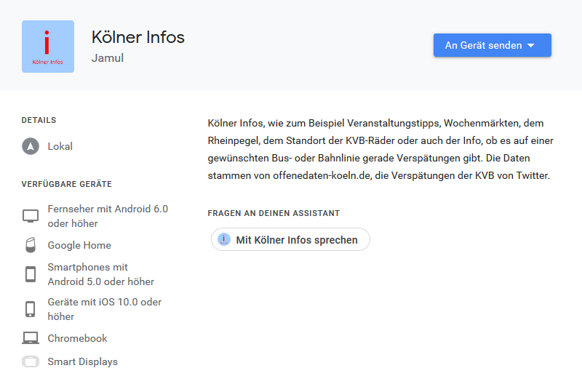Screen dimensions: 582x392
Task: Click the Chromebook laptop icon
Action: 31,338
